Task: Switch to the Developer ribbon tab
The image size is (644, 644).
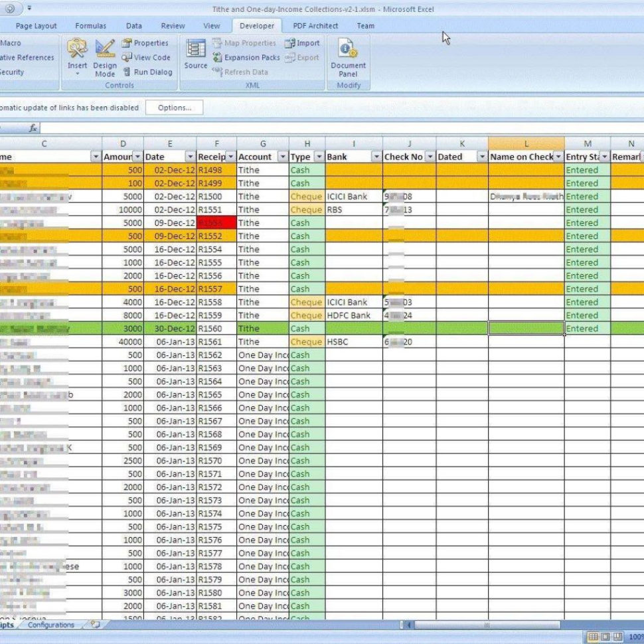Action: (256, 26)
